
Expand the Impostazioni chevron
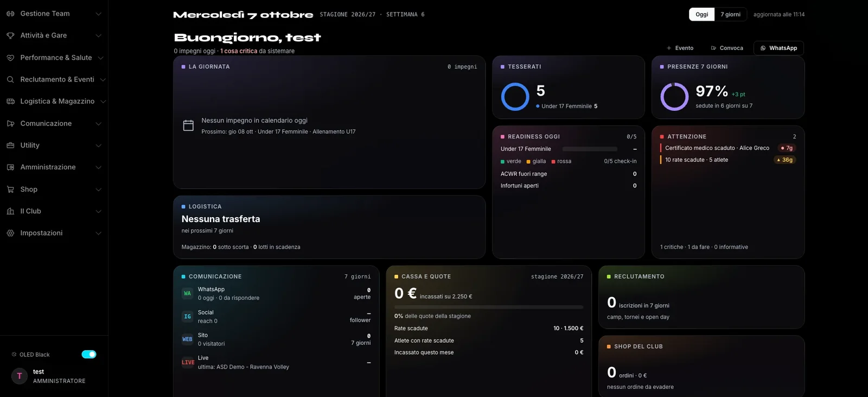pos(98,233)
